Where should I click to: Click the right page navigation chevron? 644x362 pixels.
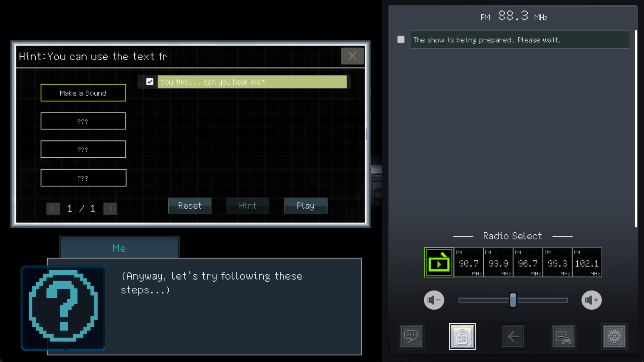[x=110, y=208]
